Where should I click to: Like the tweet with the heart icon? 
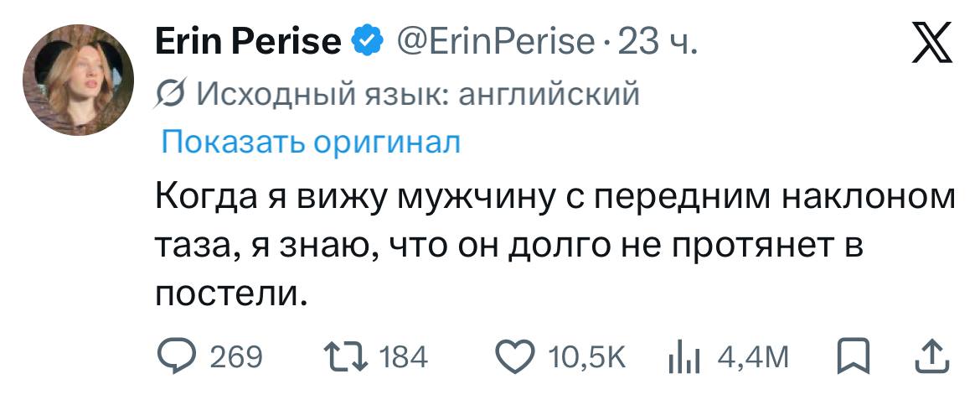[518, 357]
